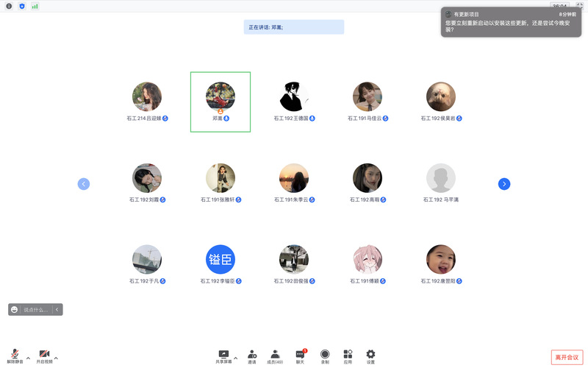Open the 邀请 (invite) icon
The image size is (588, 368).
[252, 355]
